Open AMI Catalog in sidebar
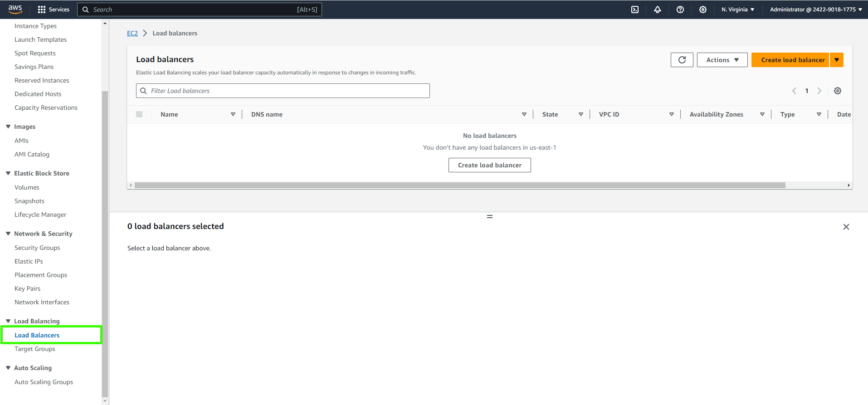 click(x=32, y=154)
